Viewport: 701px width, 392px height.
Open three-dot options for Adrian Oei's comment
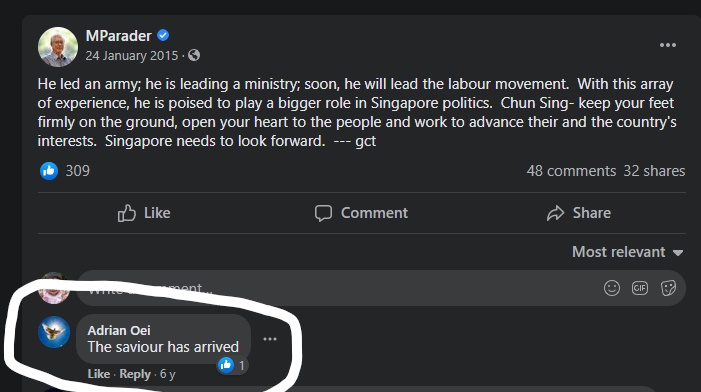270,339
